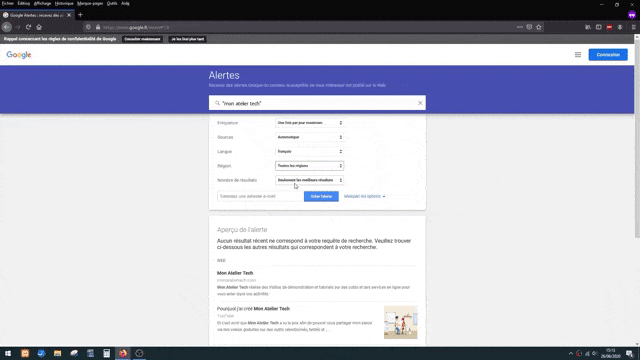The width and height of the screenshot is (640, 360).
Task: Open Google apps grid icon
Action: pos(578,55)
